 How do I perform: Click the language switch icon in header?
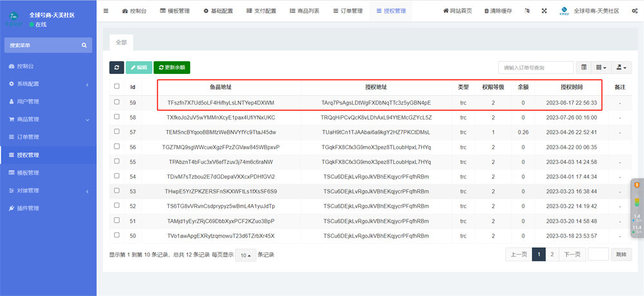[x=527, y=11]
